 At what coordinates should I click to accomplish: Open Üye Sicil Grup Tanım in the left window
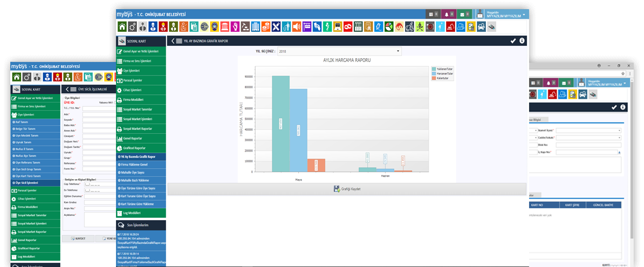[35, 169]
